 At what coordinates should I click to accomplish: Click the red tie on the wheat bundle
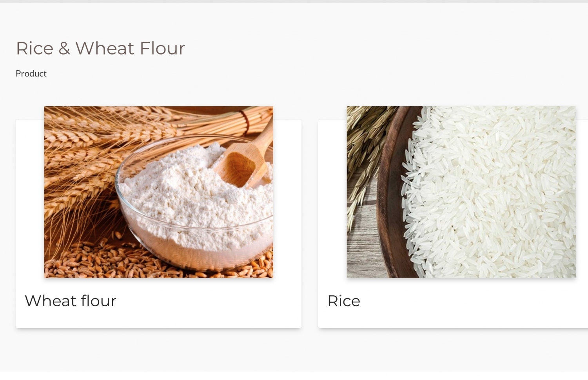(245, 117)
